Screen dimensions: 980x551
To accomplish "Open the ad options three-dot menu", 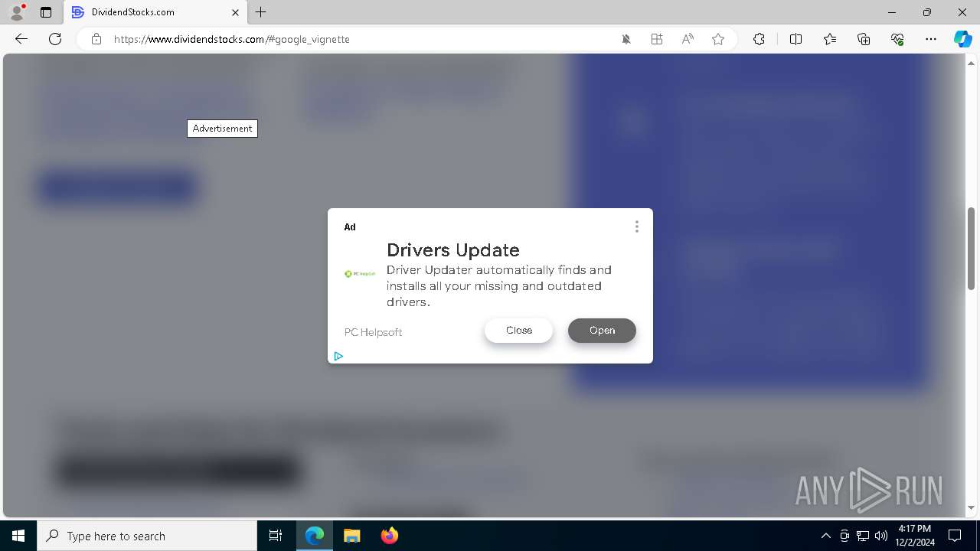I will (636, 227).
